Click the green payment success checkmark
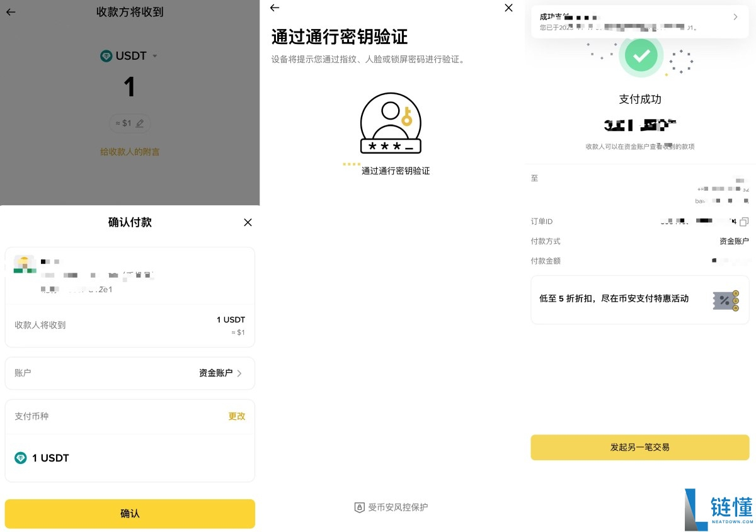756x532 pixels. 640,55
